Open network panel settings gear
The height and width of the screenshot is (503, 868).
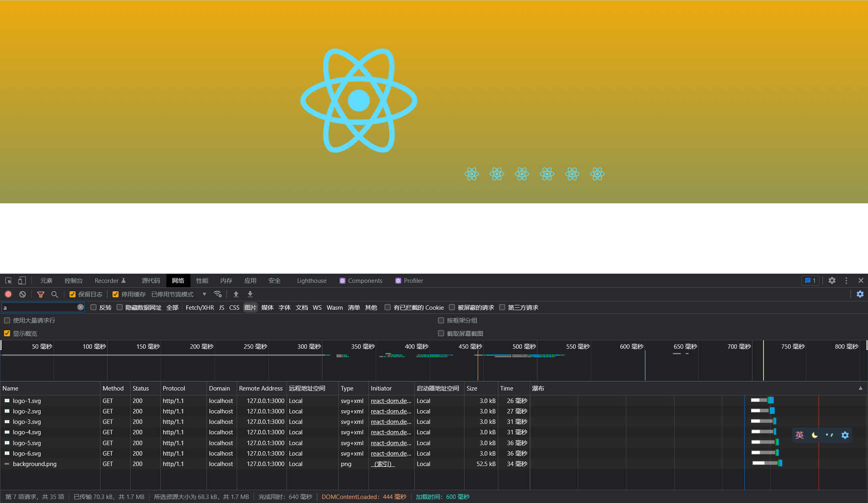point(860,294)
